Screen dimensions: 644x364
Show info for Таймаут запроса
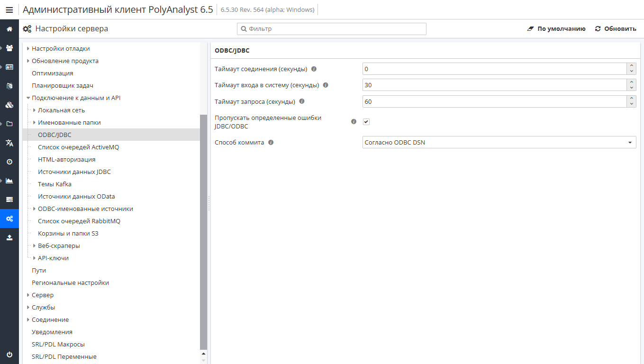[x=302, y=101]
